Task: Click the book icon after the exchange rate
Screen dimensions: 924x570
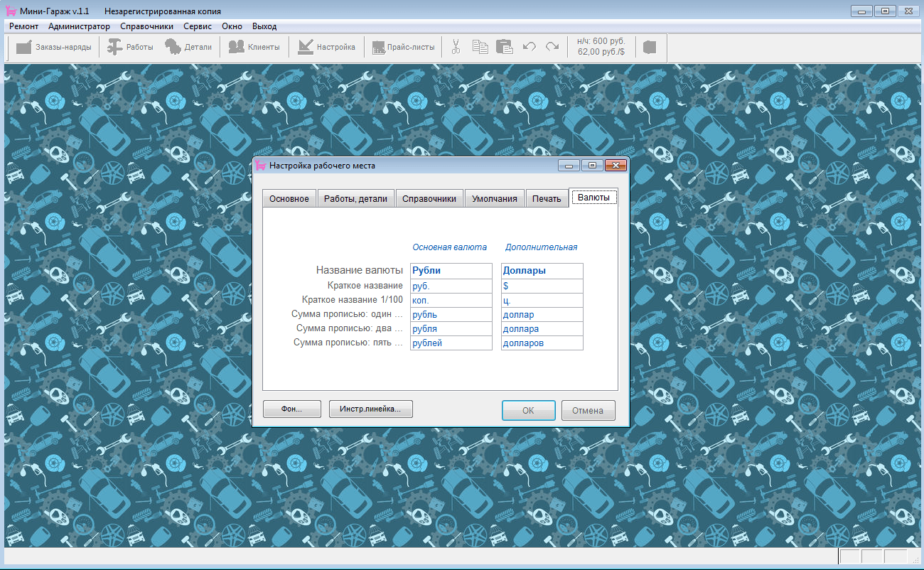Action: (649, 48)
